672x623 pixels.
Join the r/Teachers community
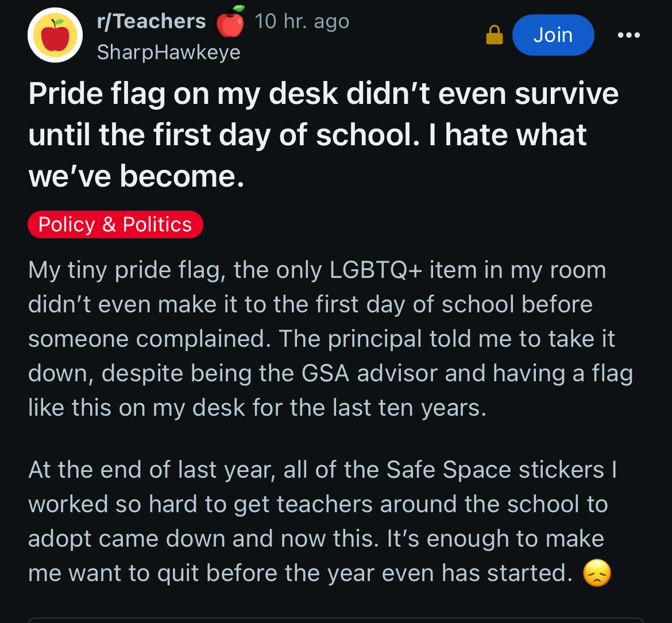point(553,35)
